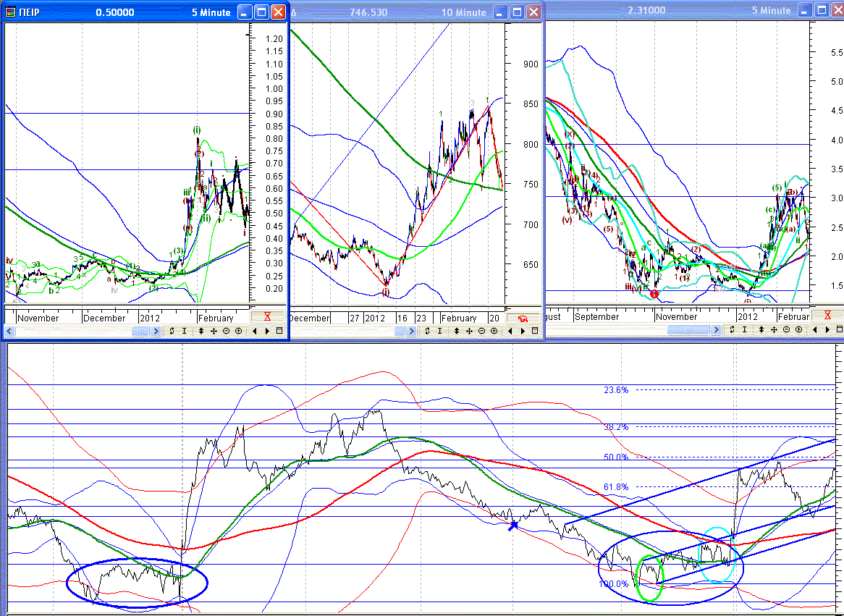This screenshot has height=616, width=844.
Task: Click green (i) wave label at ΠΕΙΡ chart peak
Action: coord(197,130)
